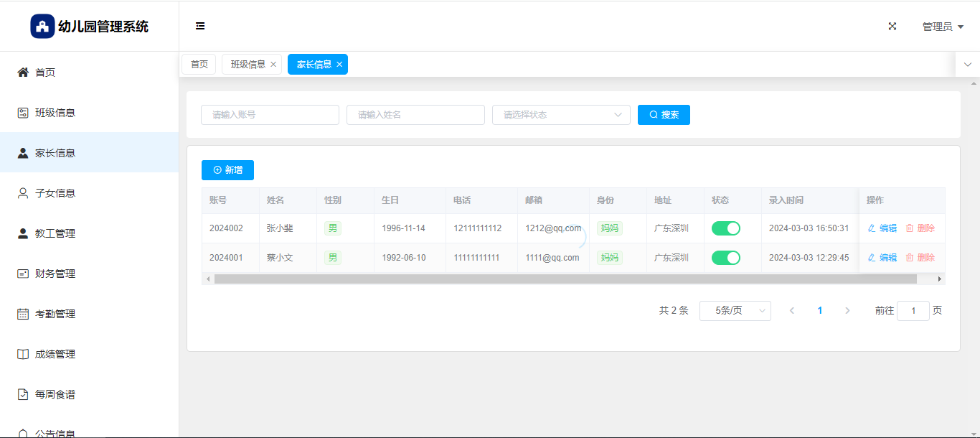Open the 请选择状态 dropdown
980x438 pixels.
pyautogui.click(x=560, y=115)
